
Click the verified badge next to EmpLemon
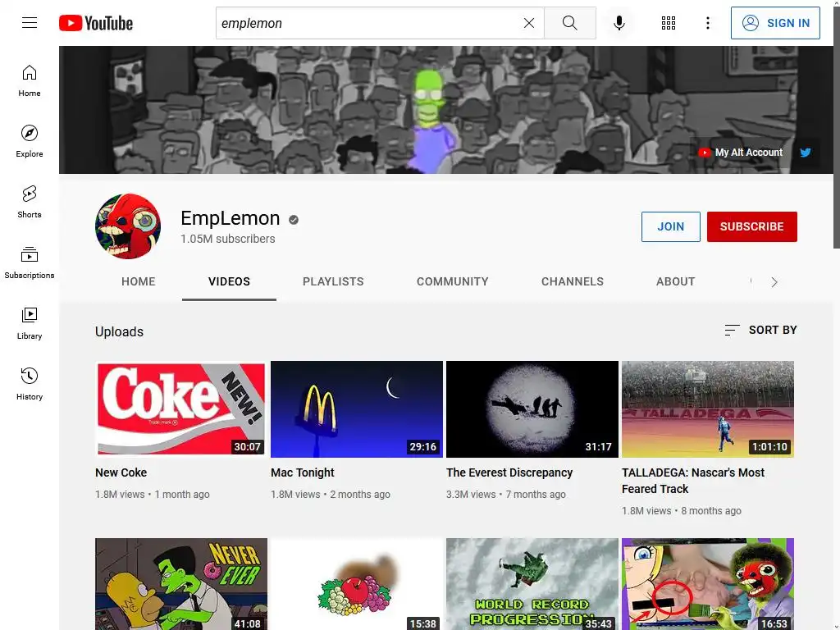[x=294, y=220]
